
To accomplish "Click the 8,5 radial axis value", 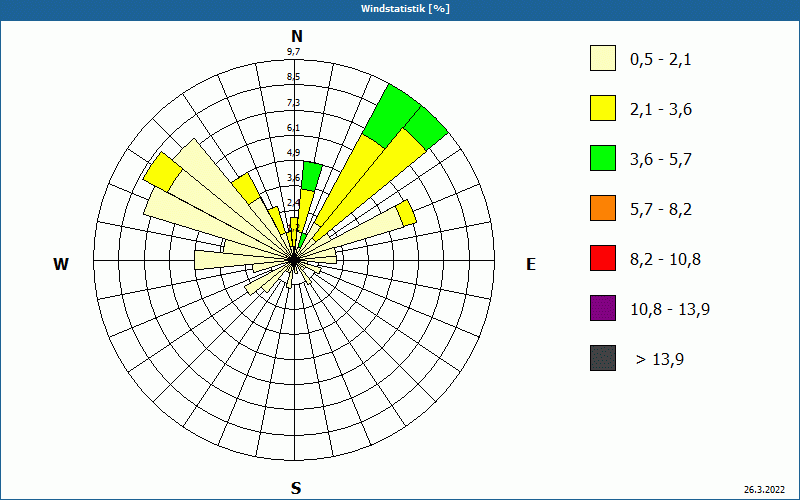I will (x=293, y=77).
